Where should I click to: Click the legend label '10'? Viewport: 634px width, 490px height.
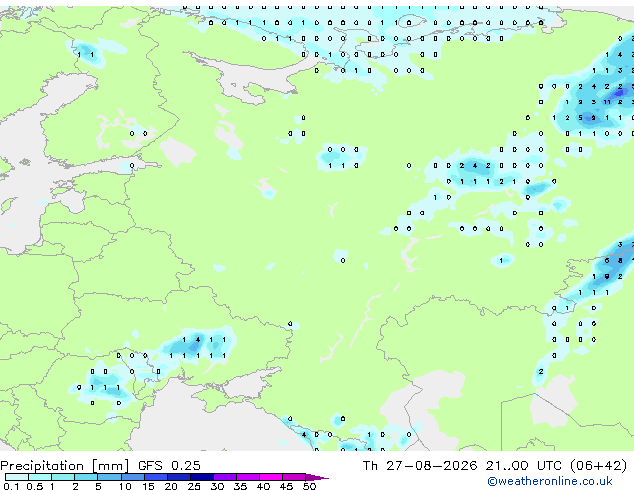125,486
